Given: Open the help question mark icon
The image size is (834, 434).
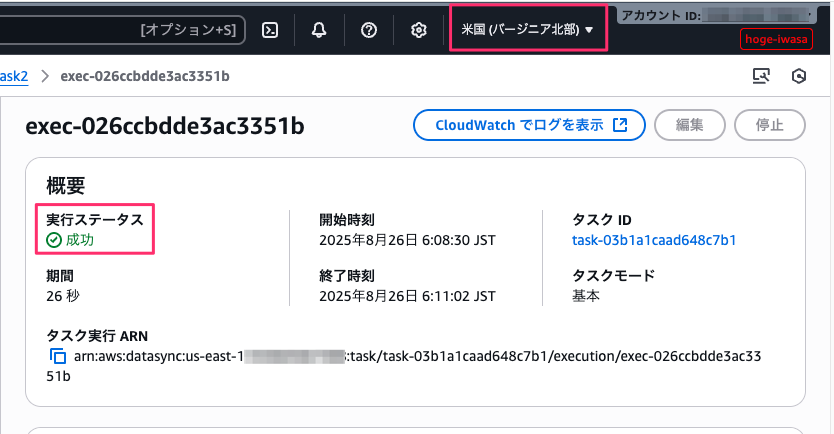Looking at the screenshot, I should pyautogui.click(x=369, y=30).
